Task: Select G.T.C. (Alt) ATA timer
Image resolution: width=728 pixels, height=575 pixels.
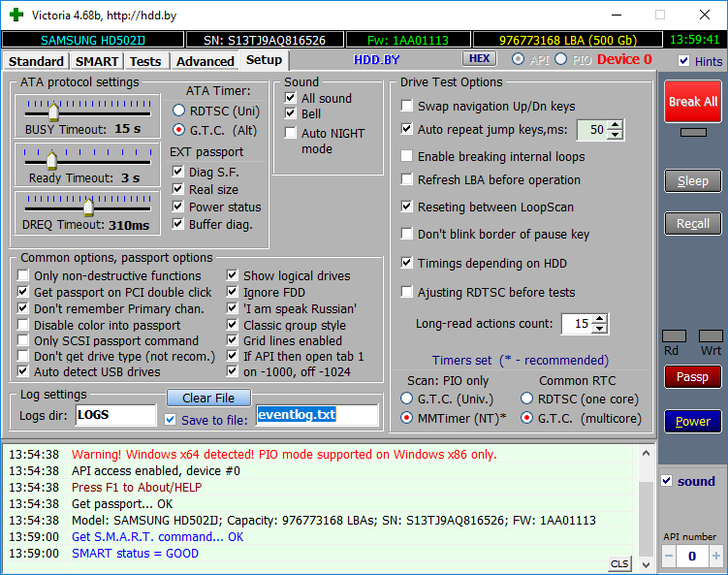Action: coord(178,130)
